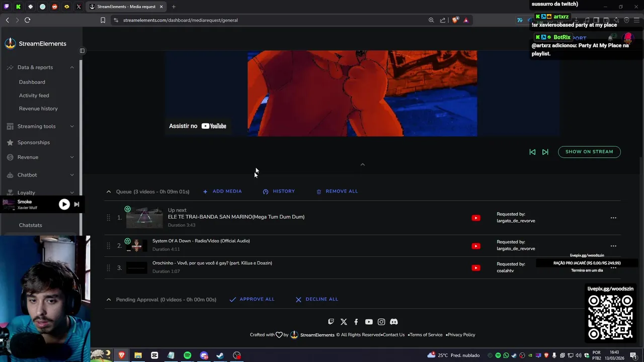Collapse the Queue section
Image resolution: width=644 pixels, height=362 pixels.
click(x=109, y=192)
